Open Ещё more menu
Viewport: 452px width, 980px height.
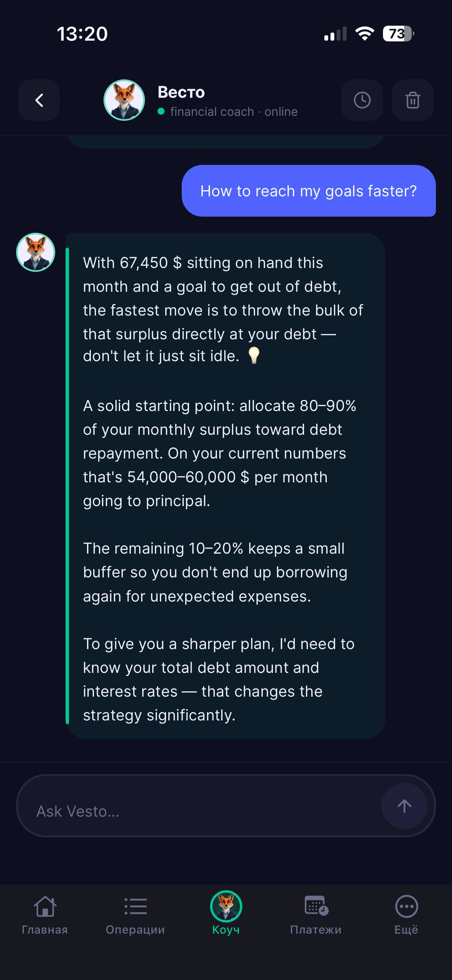406,915
